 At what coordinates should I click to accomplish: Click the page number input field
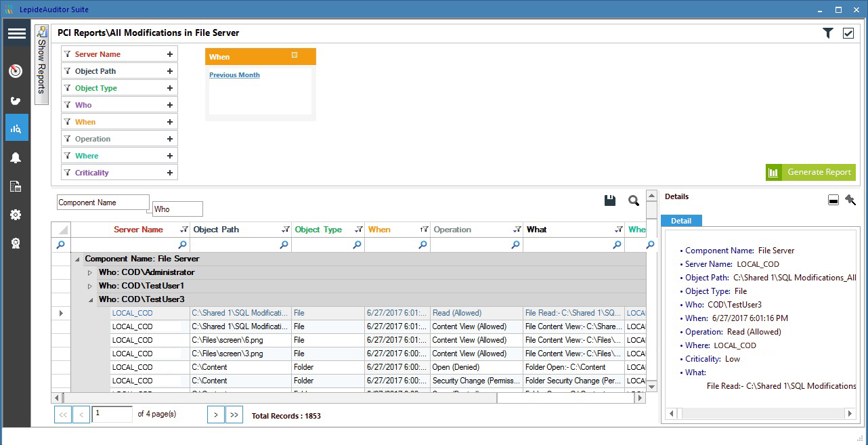pyautogui.click(x=112, y=414)
